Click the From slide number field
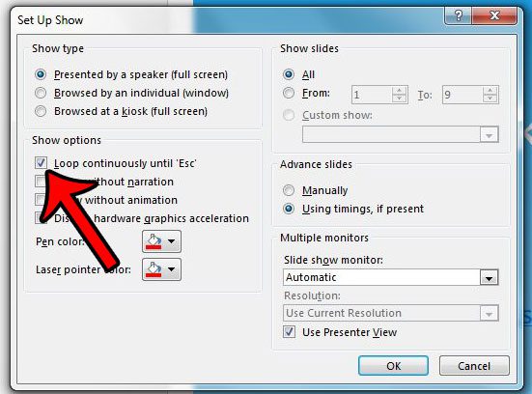The height and width of the screenshot is (394, 532). [x=372, y=95]
